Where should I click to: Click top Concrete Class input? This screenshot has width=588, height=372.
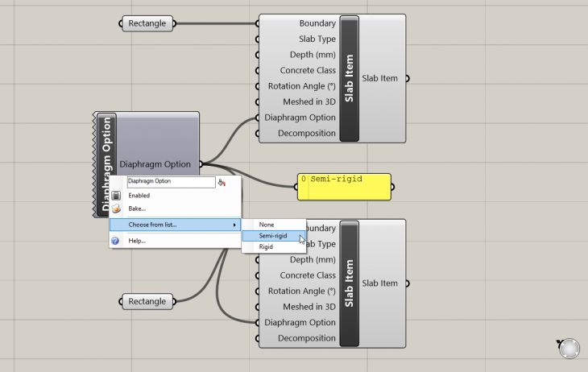308,71
